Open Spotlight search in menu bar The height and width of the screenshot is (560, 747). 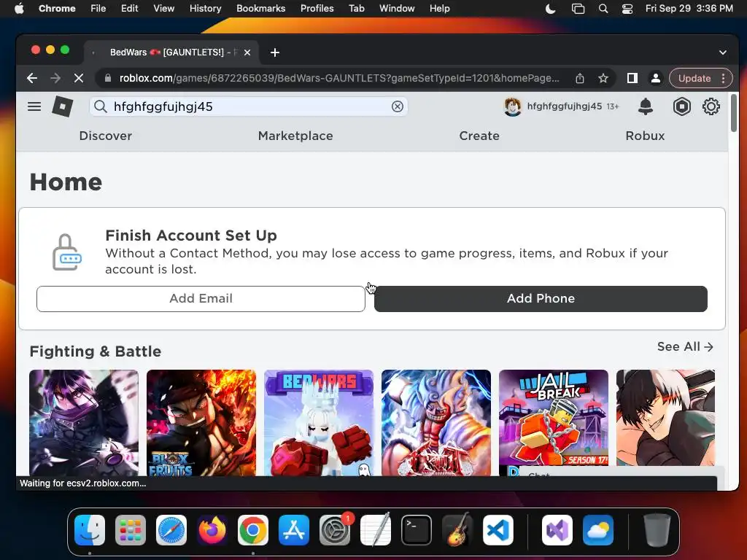[x=603, y=9]
